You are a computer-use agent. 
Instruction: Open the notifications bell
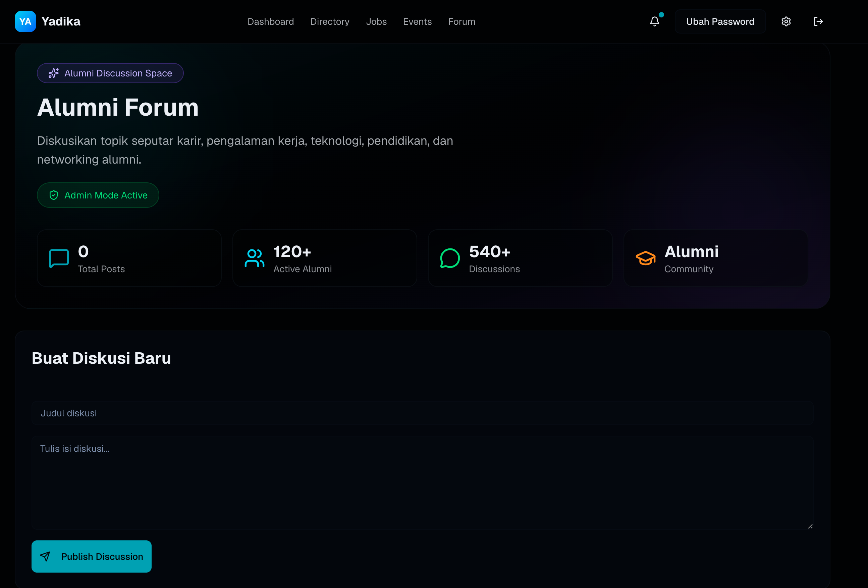click(x=654, y=21)
